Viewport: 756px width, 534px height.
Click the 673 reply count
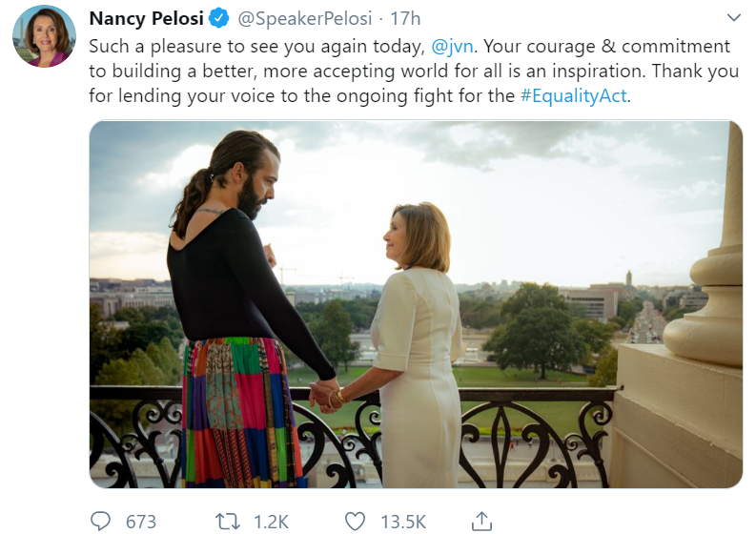[x=141, y=522]
